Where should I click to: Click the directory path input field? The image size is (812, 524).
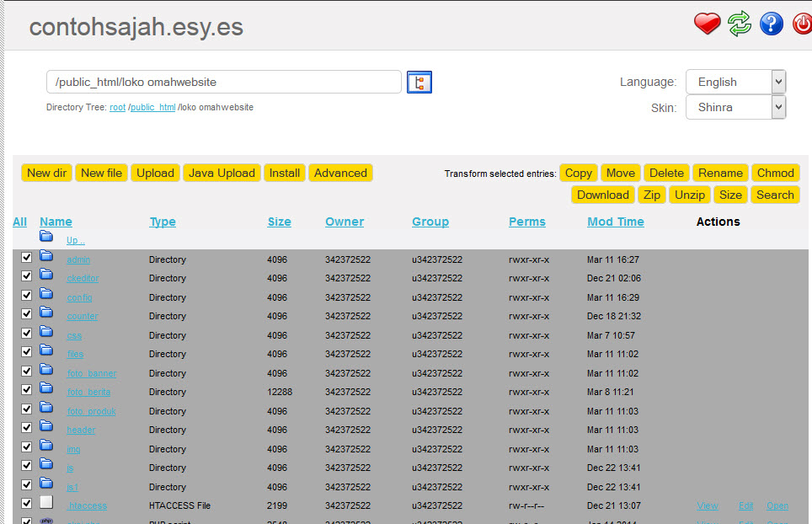click(x=223, y=82)
